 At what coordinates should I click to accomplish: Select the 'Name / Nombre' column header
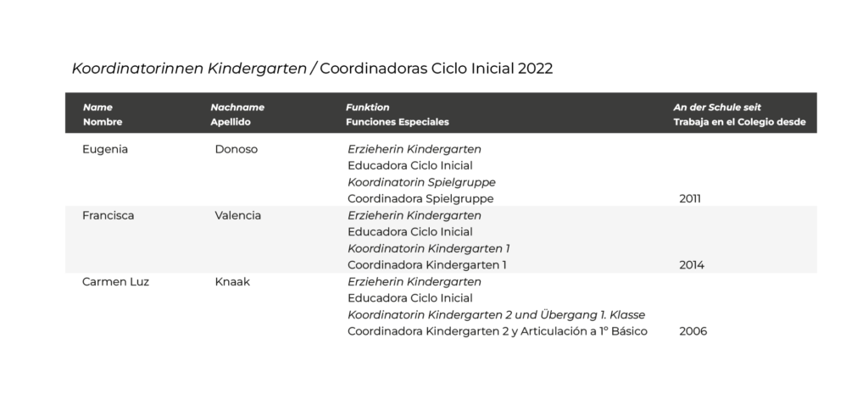pos(97,114)
